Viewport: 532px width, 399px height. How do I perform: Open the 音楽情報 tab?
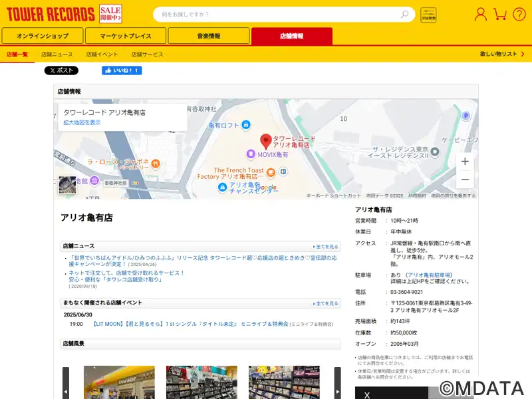(209, 36)
